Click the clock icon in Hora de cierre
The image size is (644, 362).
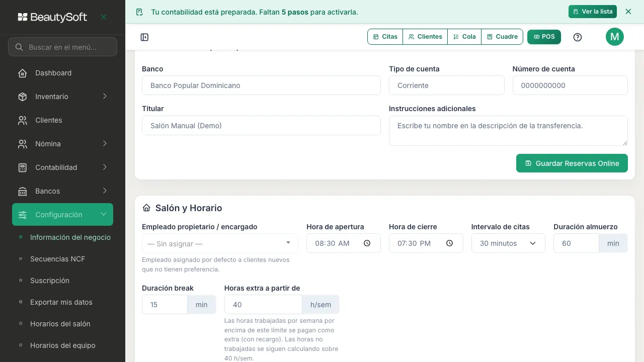(x=450, y=243)
